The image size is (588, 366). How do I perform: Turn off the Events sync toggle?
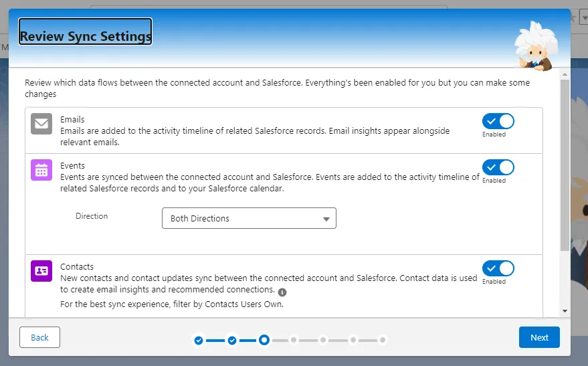[x=498, y=167]
